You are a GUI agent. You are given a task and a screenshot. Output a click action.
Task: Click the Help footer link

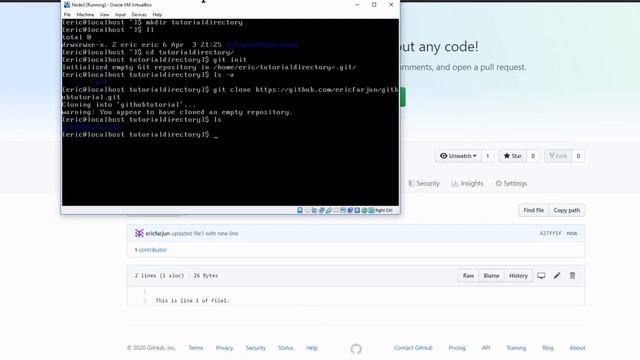click(x=312, y=348)
